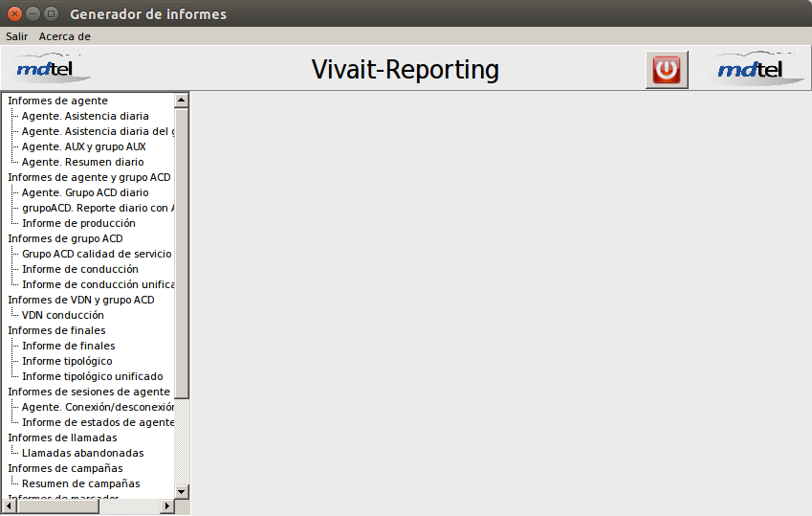Select Agente. Conexión/desconexión report
The width and height of the screenshot is (812, 516).
point(98,407)
